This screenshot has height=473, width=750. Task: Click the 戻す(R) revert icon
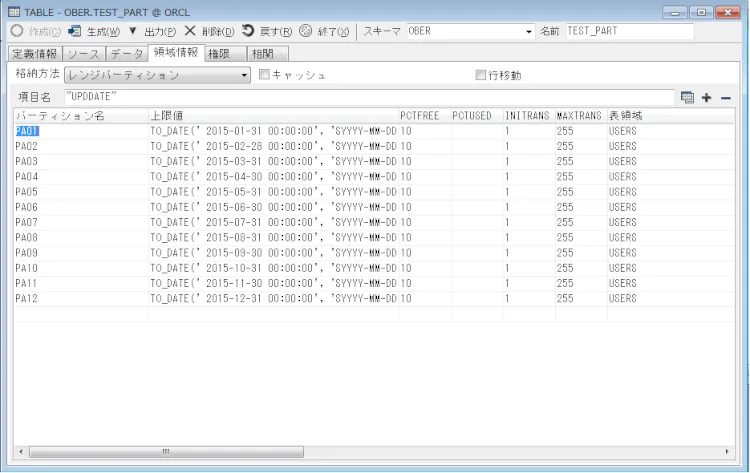tap(248, 31)
